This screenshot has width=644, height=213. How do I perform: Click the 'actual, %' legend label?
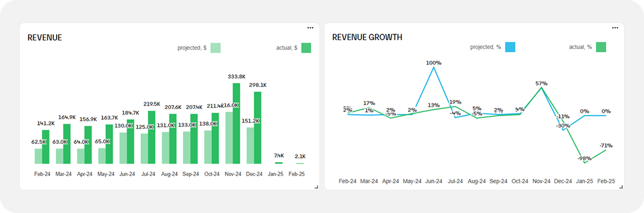581,47
